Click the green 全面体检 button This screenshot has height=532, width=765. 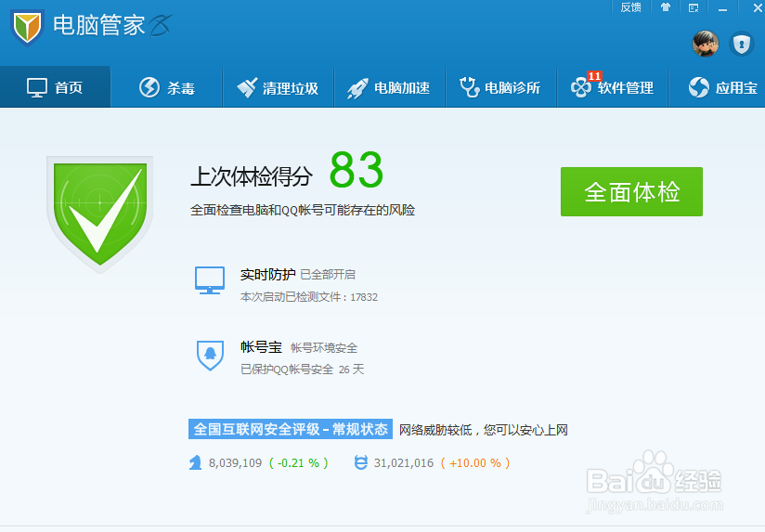[631, 192]
